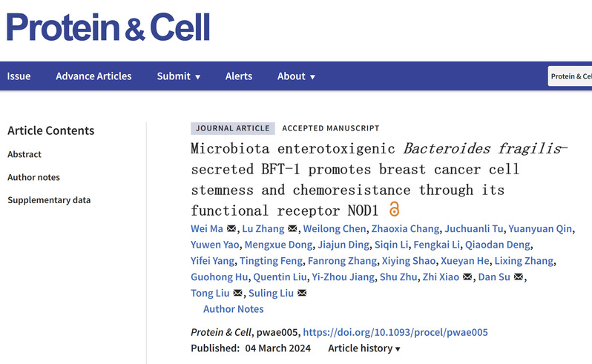
Task: Click envelope icon beside Suling Liu
Action: (x=301, y=294)
